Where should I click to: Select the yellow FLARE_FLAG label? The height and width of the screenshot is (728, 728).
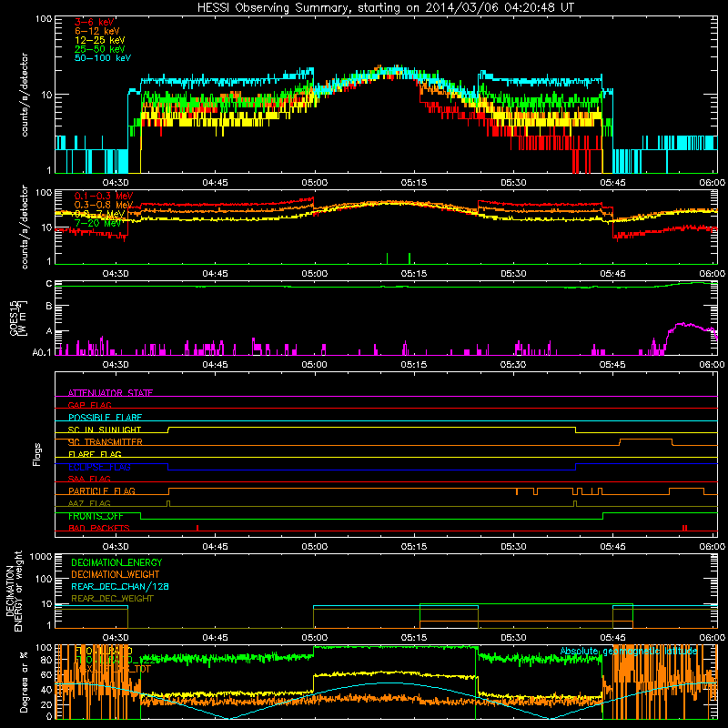pyautogui.click(x=95, y=454)
